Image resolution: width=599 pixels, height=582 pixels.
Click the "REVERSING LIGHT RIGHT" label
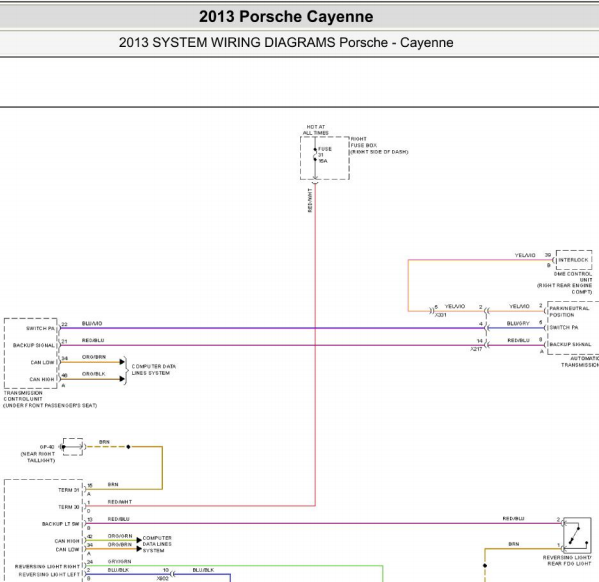click(47, 566)
